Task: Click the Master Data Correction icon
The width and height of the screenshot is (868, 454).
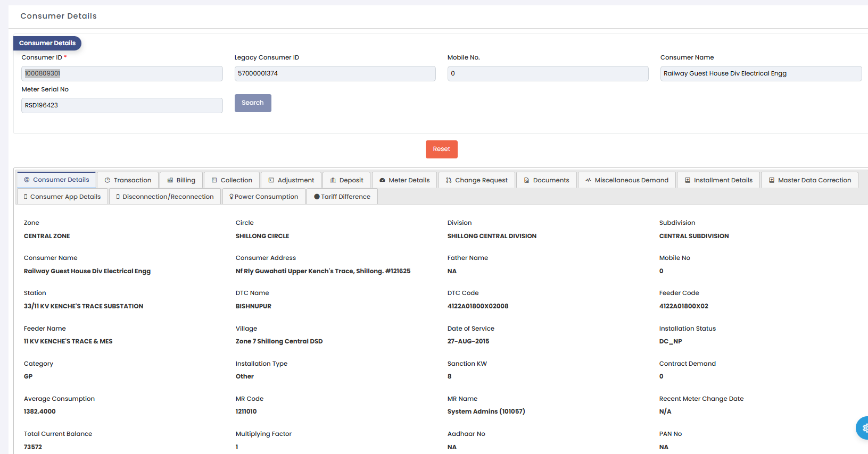Action: (772, 180)
